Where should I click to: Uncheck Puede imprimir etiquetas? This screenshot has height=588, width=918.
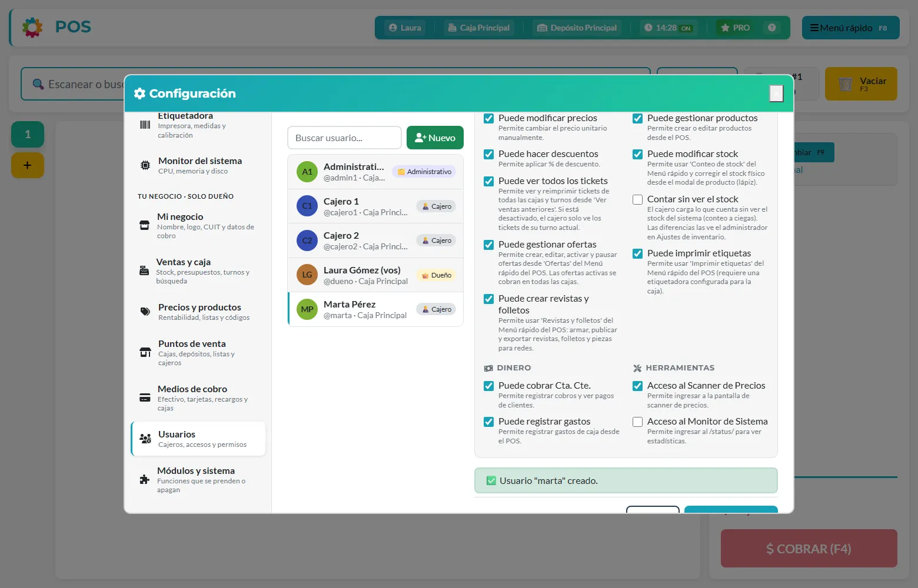[x=637, y=253]
